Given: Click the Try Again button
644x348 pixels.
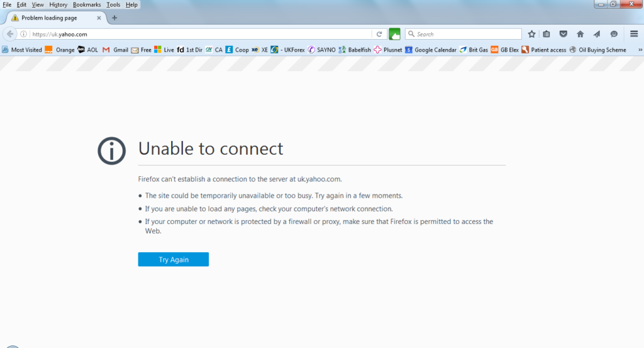Looking at the screenshot, I should coord(174,259).
